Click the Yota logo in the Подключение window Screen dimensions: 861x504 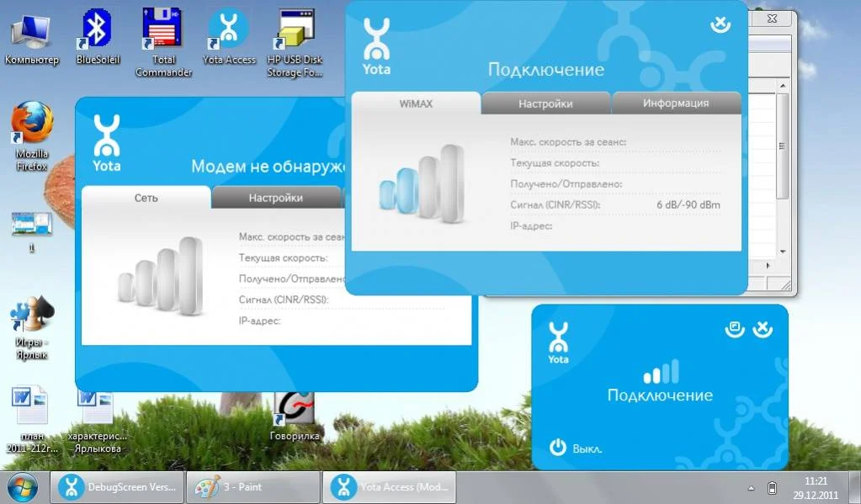pyautogui.click(x=377, y=46)
